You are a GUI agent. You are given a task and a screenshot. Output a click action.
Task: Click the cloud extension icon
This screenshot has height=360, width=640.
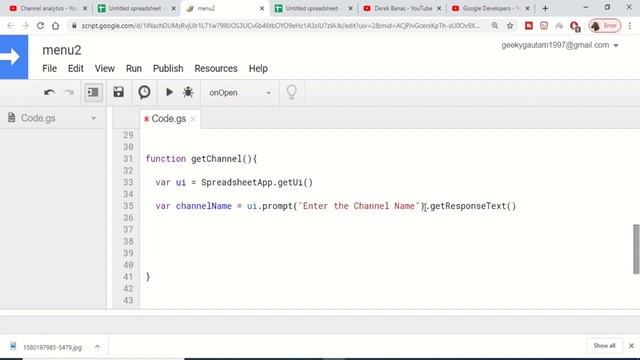(x=559, y=26)
